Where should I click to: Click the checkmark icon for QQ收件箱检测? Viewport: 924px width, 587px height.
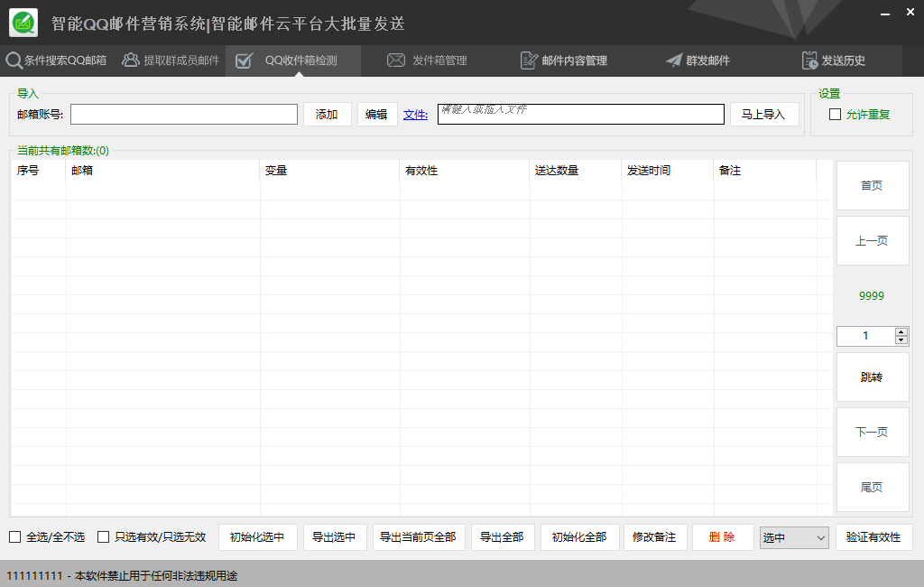click(x=244, y=61)
